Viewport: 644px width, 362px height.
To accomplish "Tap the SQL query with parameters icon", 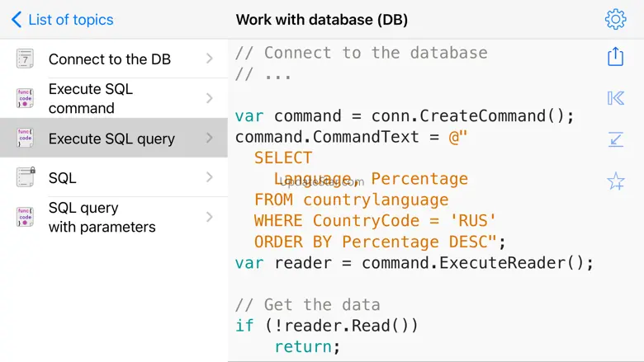I will (25, 217).
